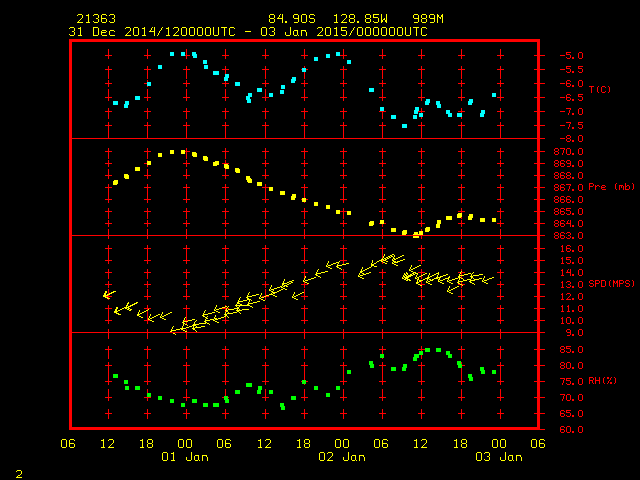This screenshot has height=480, width=640.
Task: Click the 870.0 pressure tick label
Action: pyautogui.click(x=564, y=151)
